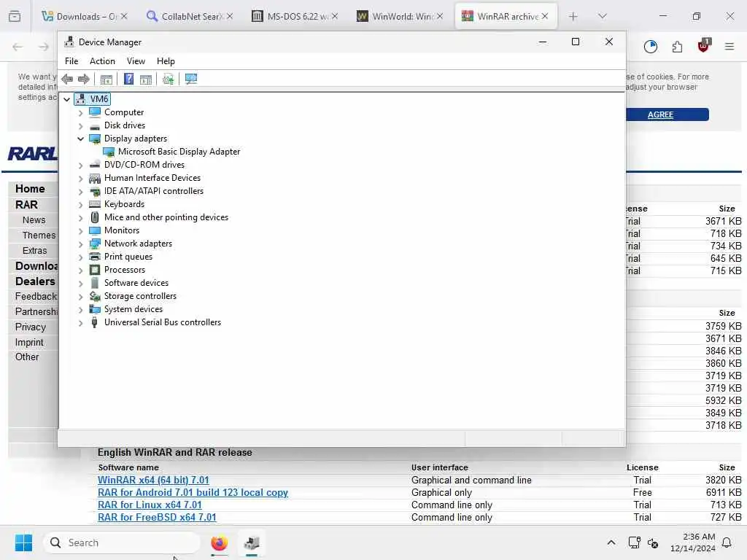Expand the Monitors node
Screen dimensions: 747x560
(x=80, y=231)
